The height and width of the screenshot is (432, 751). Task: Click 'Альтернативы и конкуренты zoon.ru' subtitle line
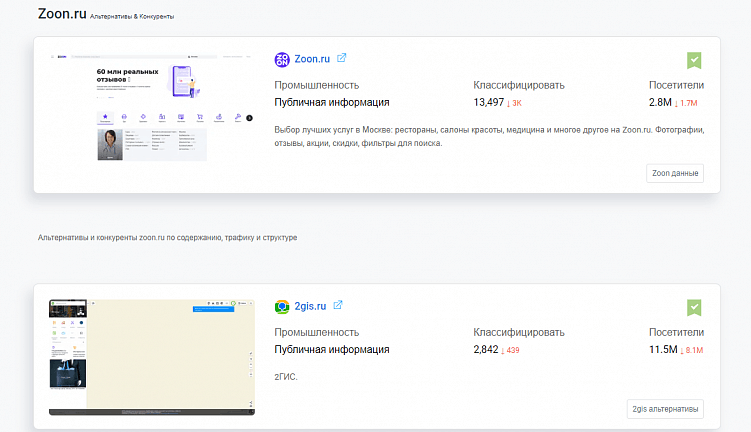coord(168,238)
